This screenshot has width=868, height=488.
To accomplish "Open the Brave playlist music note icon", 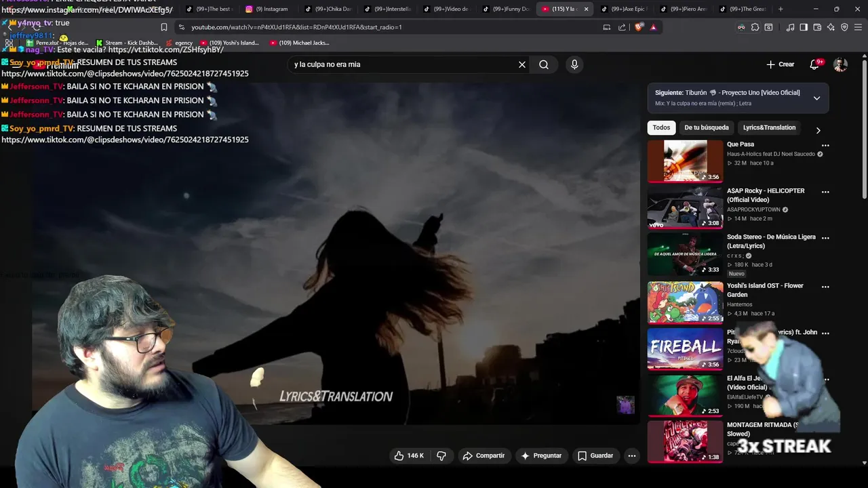I will 790,27.
